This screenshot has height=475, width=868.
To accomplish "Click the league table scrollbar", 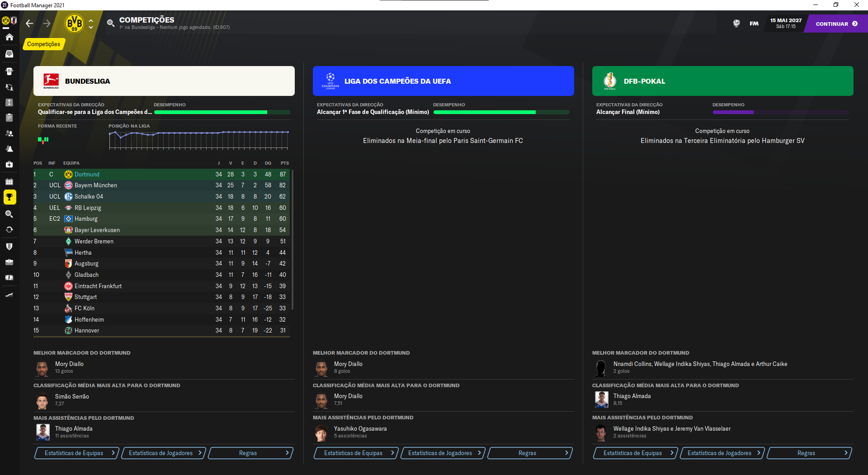I will pos(292,240).
